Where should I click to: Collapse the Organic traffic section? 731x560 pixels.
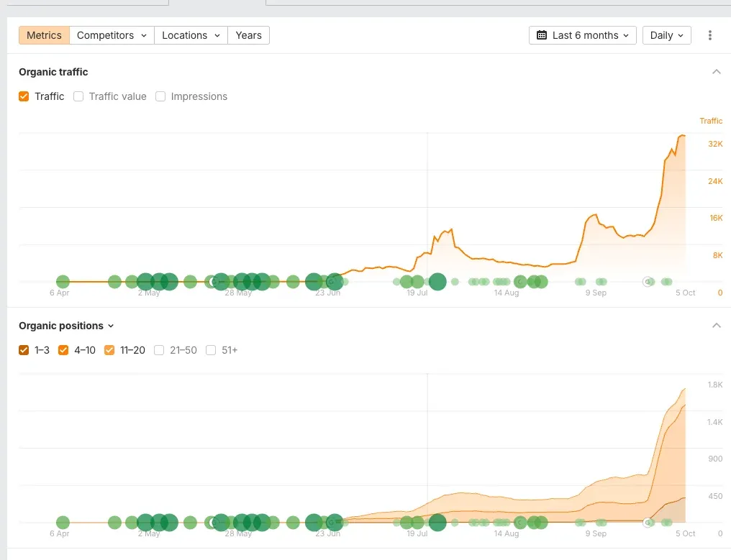(717, 72)
